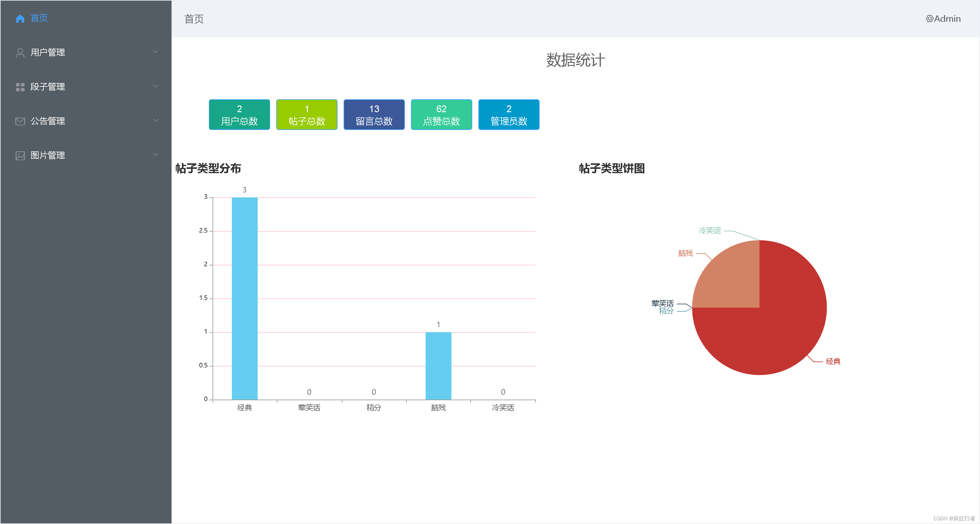980x524 pixels.
Task: Click the user icon beside 用户管理
Action: pos(20,52)
